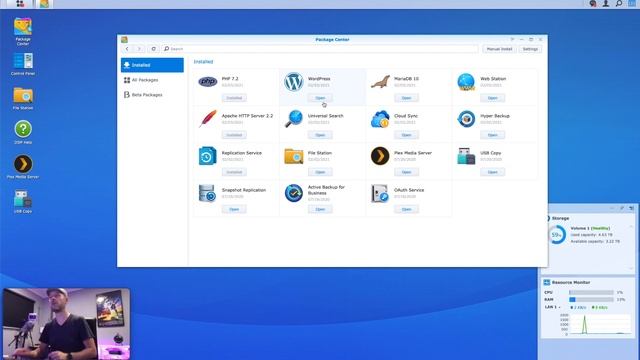This screenshot has width=640, height=360.
Task: Click the CPU usage bar
Action: (x=591, y=292)
